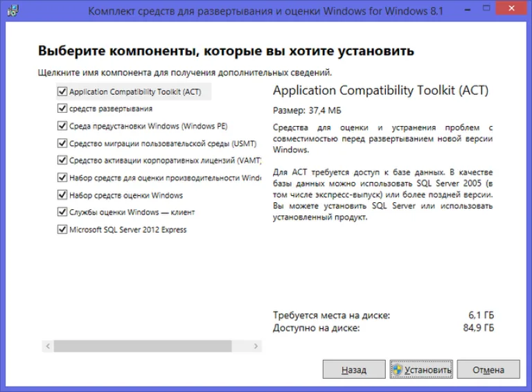Click the horizontal scrollbar thumb
The image size is (532, 392).
[x=143, y=346]
